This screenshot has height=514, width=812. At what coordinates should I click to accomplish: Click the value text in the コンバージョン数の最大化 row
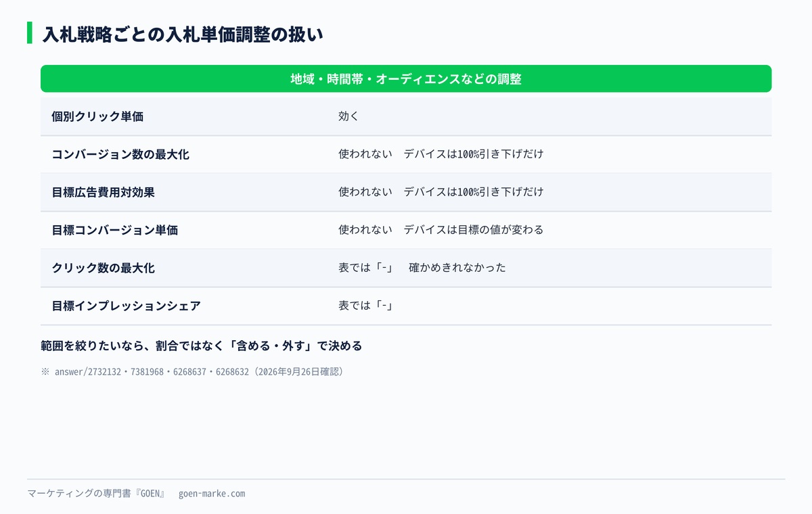click(x=441, y=154)
